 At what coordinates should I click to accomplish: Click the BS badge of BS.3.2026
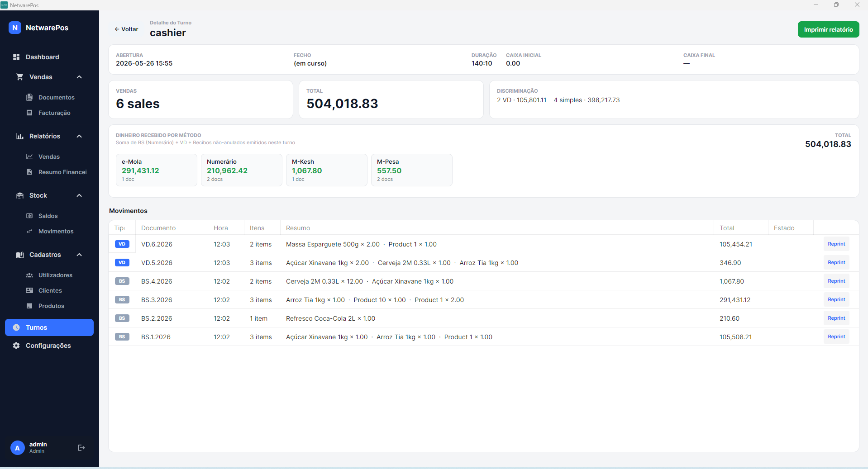pyautogui.click(x=122, y=300)
